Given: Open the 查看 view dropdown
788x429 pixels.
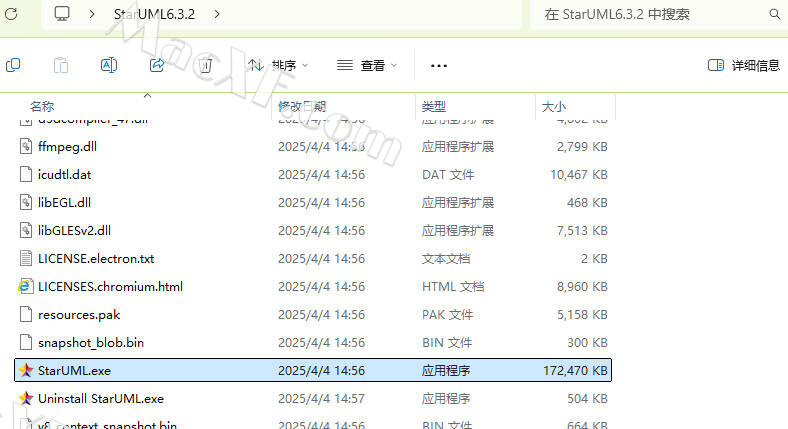Looking at the screenshot, I should (x=367, y=65).
